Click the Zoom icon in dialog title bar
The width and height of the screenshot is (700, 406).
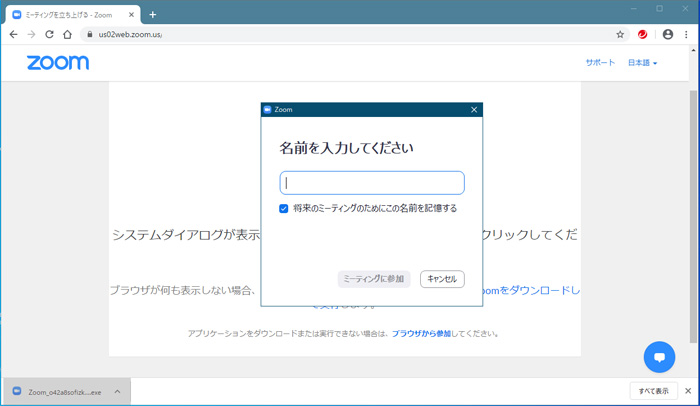pos(268,110)
